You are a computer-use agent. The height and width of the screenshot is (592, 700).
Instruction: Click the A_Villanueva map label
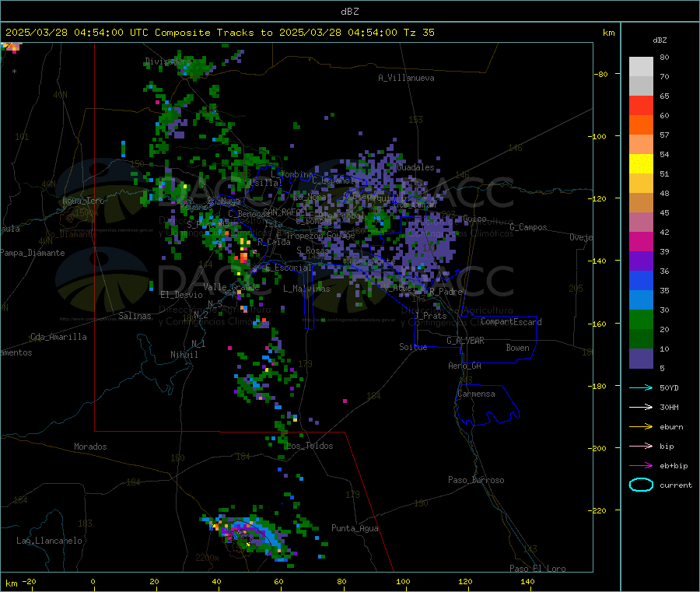(406, 78)
